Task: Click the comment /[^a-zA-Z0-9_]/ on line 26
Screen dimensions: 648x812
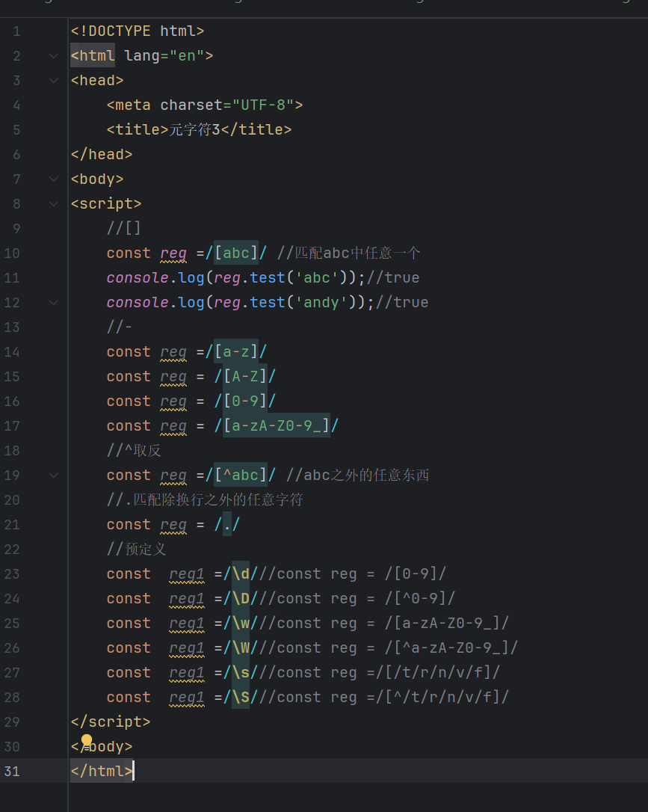Action: (x=451, y=648)
